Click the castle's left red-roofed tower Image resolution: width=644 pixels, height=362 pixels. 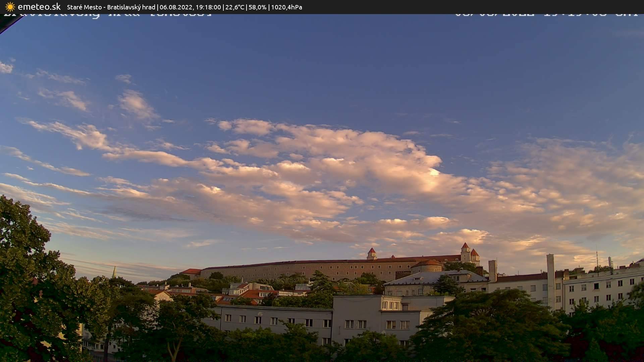click(x=372, y=253)
